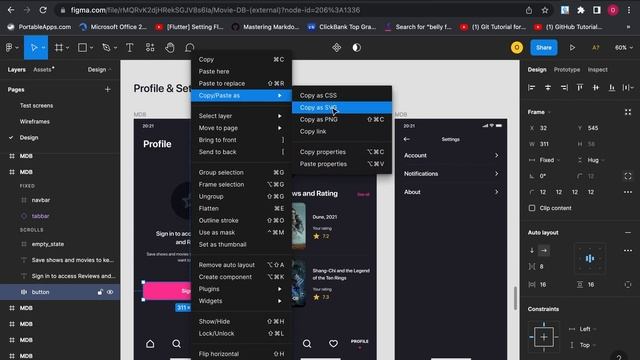Open the Frame type dropdown

coord(539,112)
